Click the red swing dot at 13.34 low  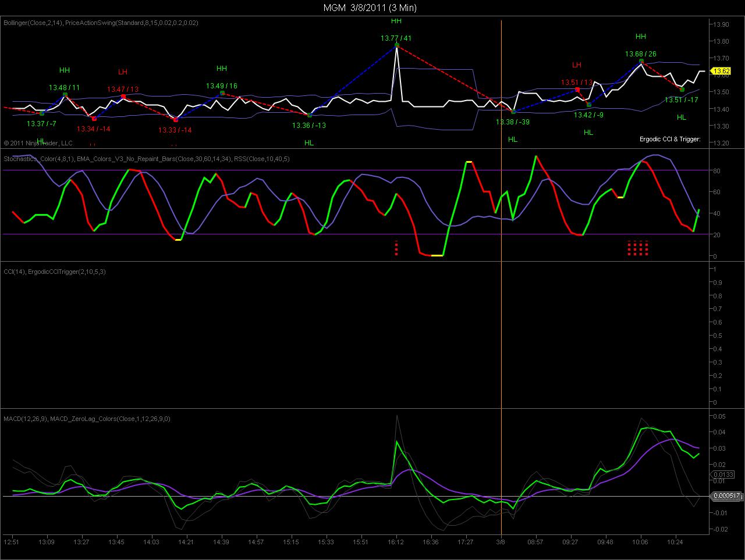pos(94,119)
